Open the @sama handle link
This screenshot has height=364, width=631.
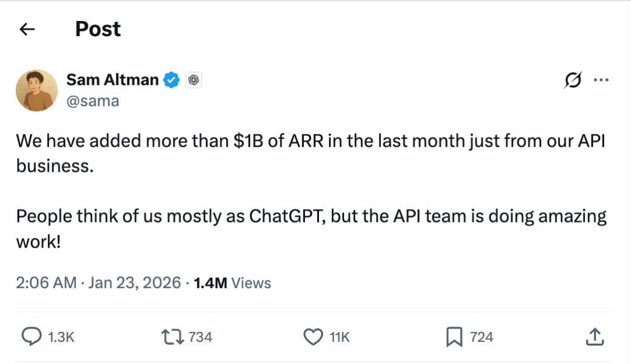pos(92,100)
